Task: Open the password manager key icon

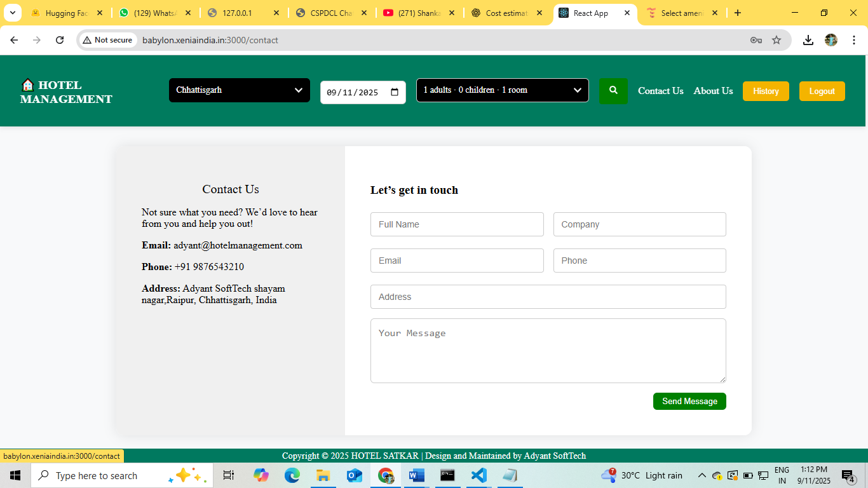Action: [756, 40]
